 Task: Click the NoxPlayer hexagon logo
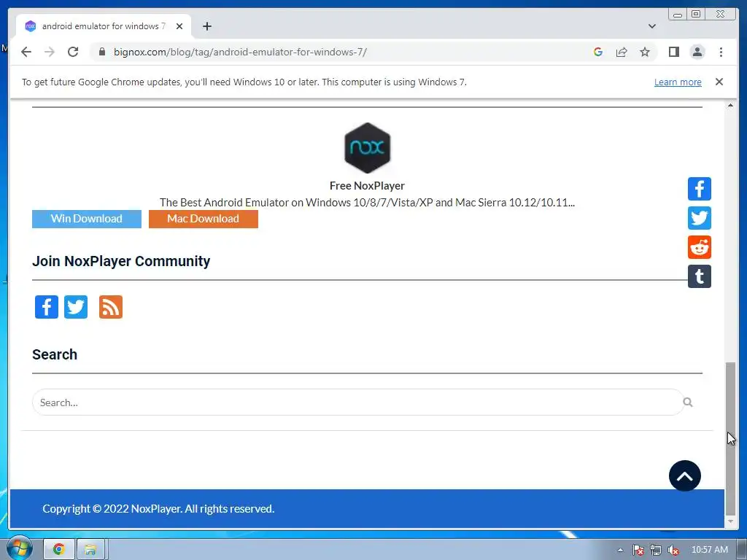[x=368, y=147]
